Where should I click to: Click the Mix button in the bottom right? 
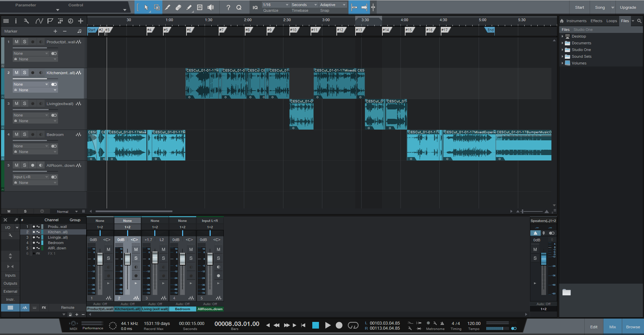tap(612, 326)
